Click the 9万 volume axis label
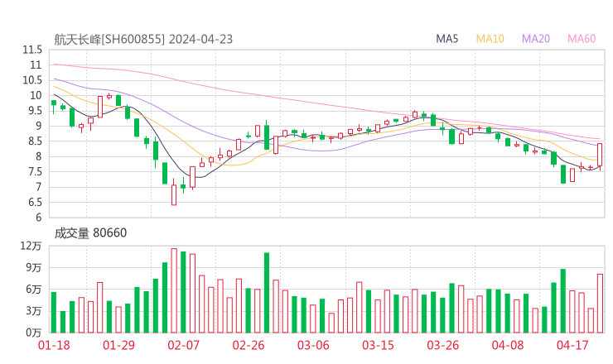Screen dimensions: 613x364 [x=34, y=267]
